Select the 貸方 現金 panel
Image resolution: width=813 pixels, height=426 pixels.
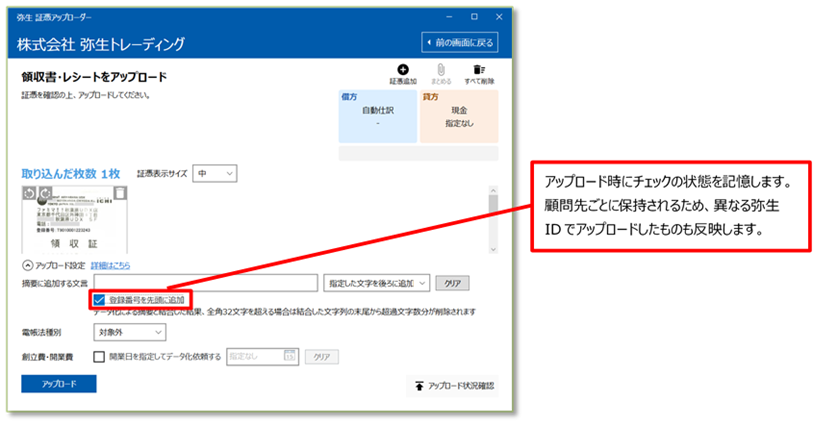point(459,117)
